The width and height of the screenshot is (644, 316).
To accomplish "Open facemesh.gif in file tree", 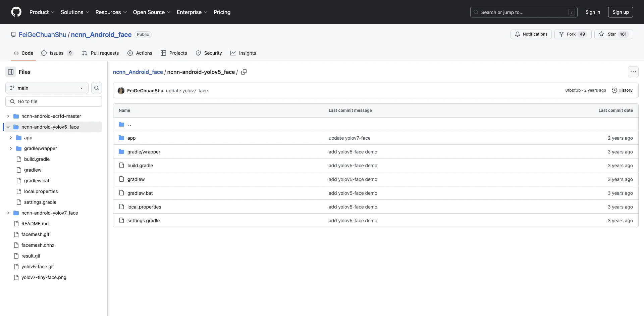I will (35, 234).
